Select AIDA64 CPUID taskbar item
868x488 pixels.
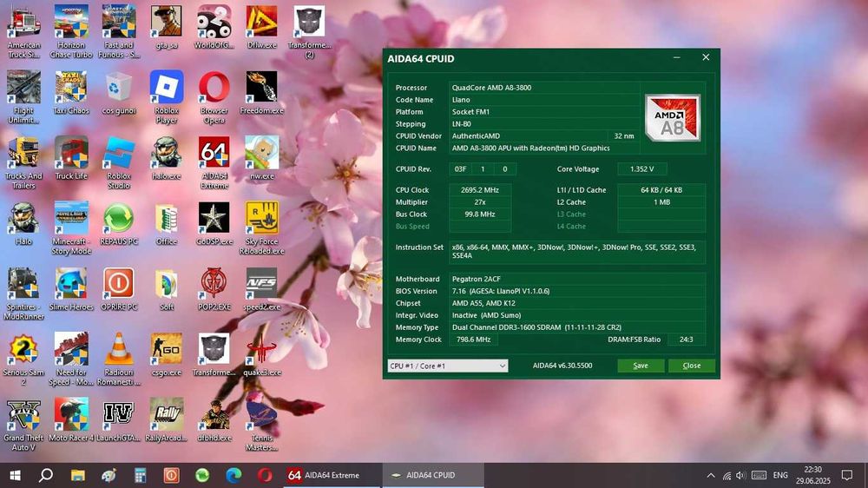pyautogui.click(x=433, y=475)
